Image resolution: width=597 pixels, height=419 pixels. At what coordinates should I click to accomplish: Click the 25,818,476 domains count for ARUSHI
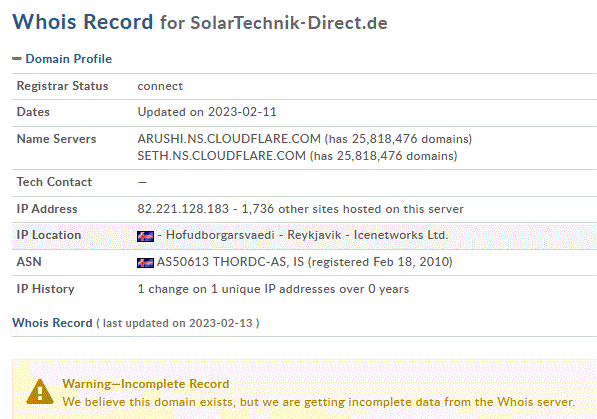(410, 139)
